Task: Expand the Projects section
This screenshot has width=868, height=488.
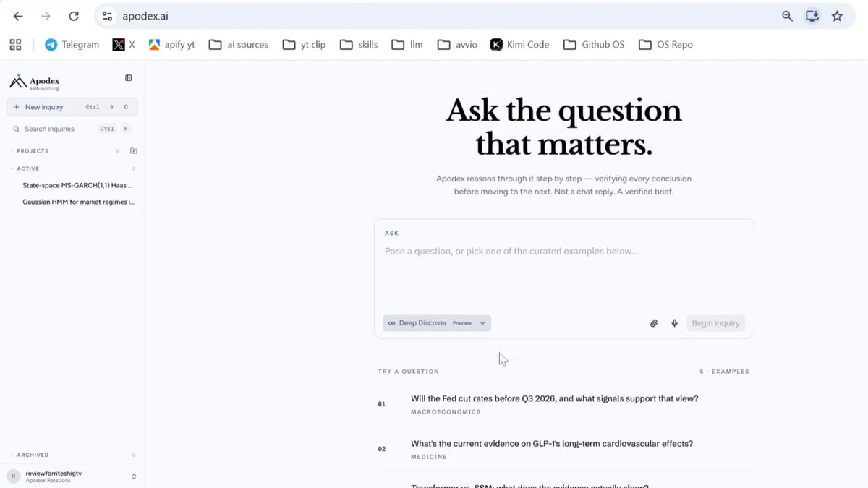Action: click(x=33, y=151)
